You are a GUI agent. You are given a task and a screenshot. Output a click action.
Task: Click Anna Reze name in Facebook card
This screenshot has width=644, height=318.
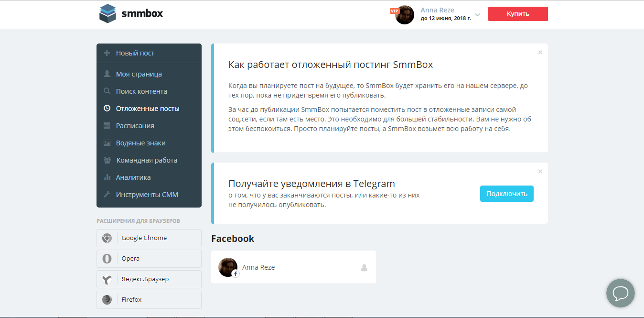click(258, 267)
